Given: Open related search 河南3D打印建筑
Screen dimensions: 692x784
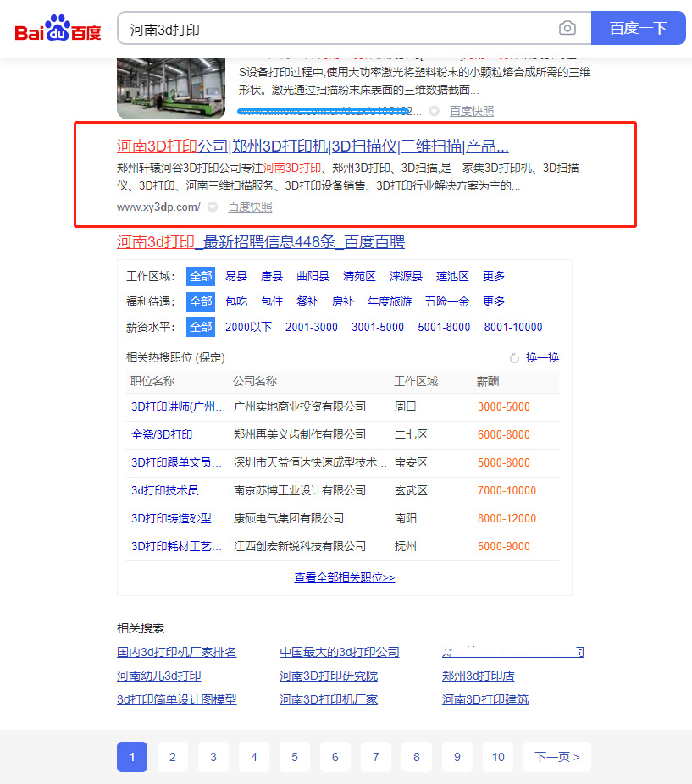Looking at the screenshot, I should tap(484, 699).
